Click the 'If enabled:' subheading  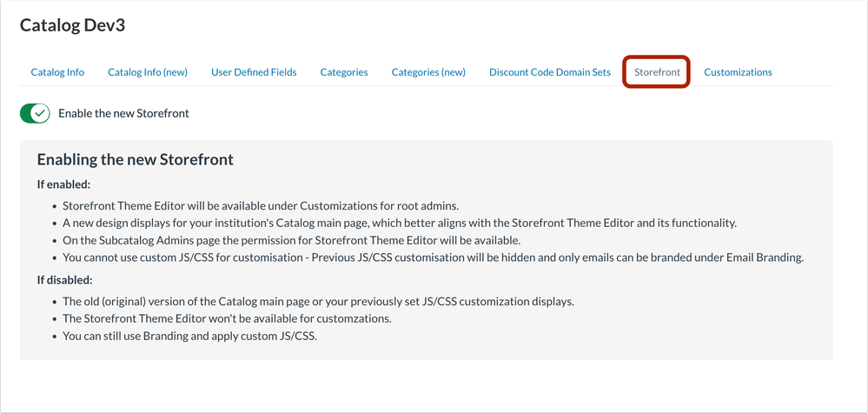click(x=63, y=184)
